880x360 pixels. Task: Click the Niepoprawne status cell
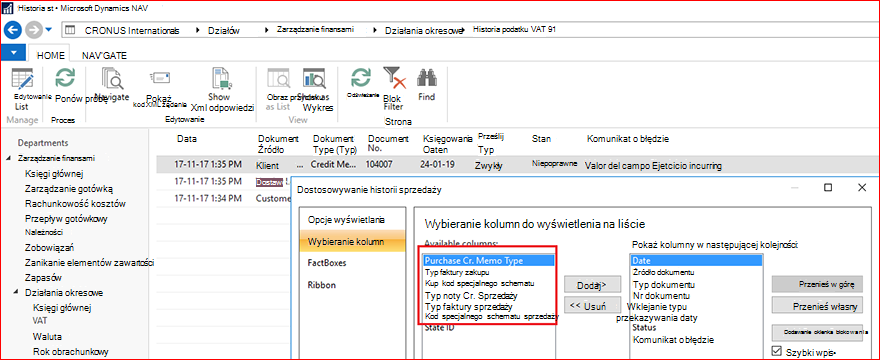554,164
